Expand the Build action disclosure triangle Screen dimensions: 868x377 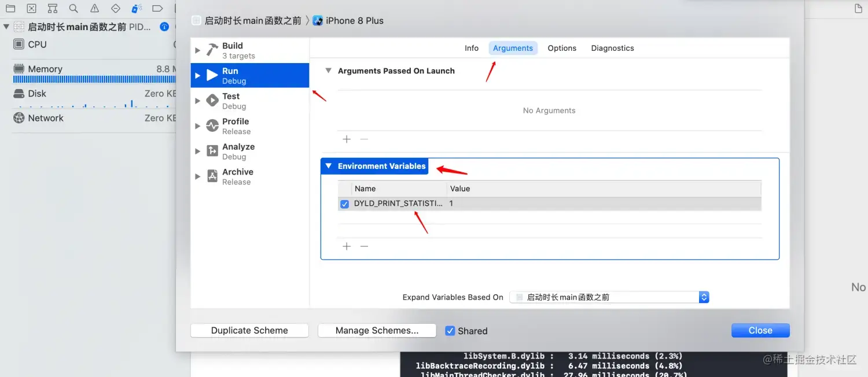197,50
